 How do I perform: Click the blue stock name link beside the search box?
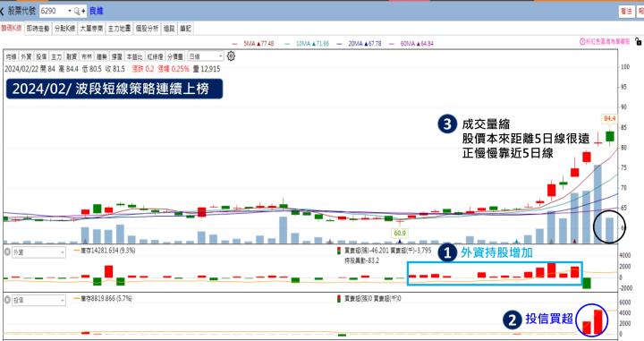97,11
